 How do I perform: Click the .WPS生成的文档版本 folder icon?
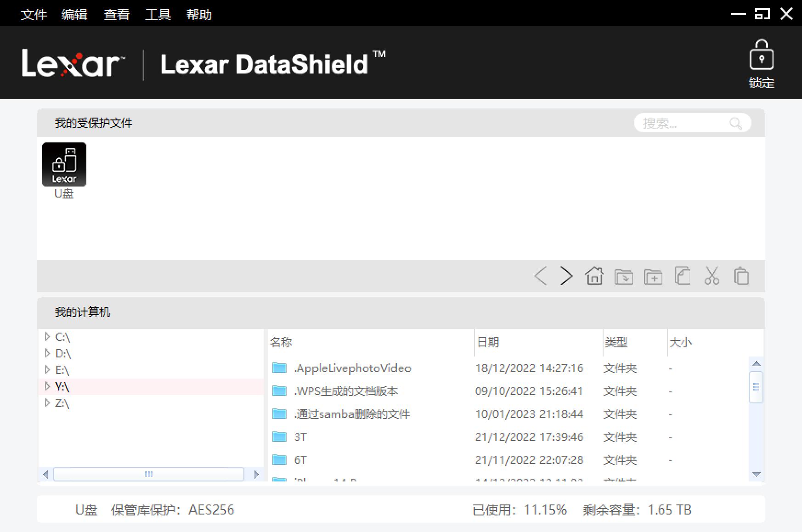pos(279,391)
